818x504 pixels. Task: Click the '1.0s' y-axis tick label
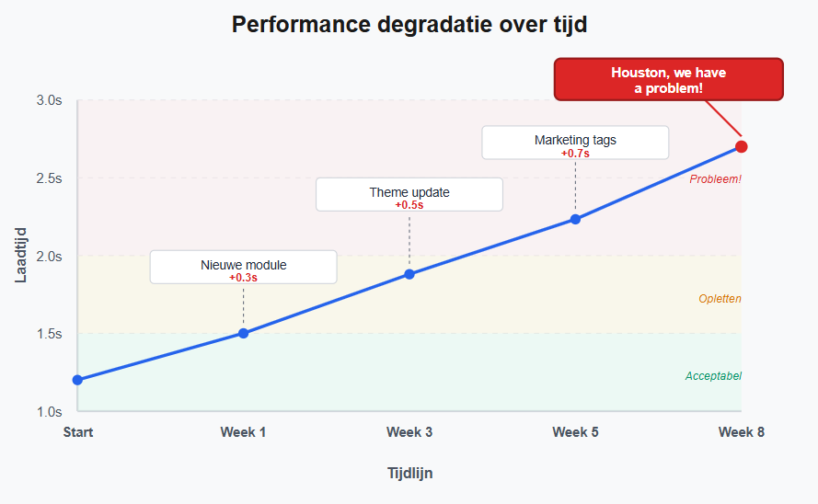49,411
